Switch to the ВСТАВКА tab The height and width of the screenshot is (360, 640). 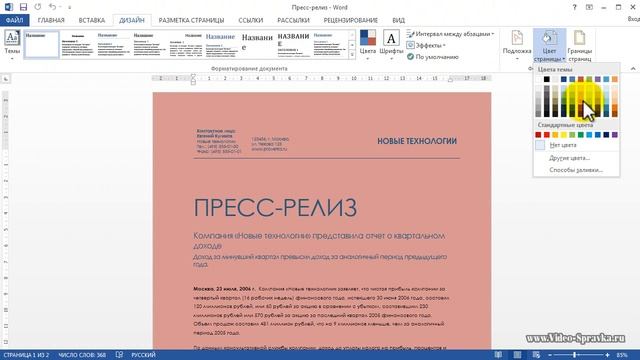click(x=92, y=20)
